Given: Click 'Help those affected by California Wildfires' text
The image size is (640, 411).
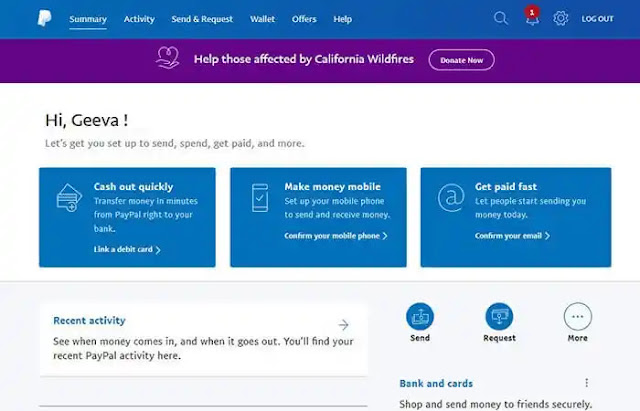Looking at the screenshot, I should coord(304,59).
